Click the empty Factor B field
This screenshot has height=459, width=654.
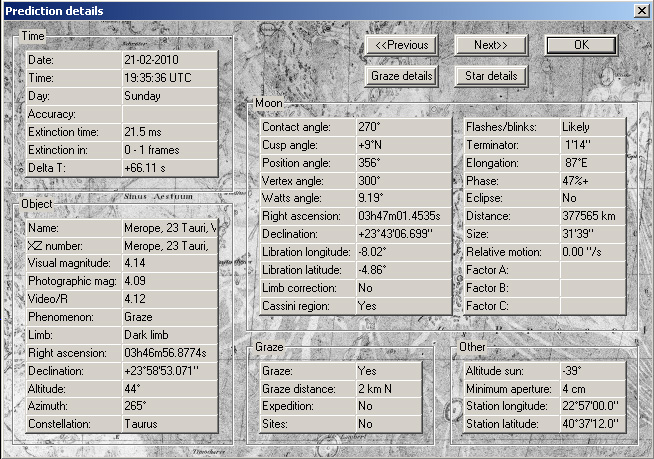593,288
